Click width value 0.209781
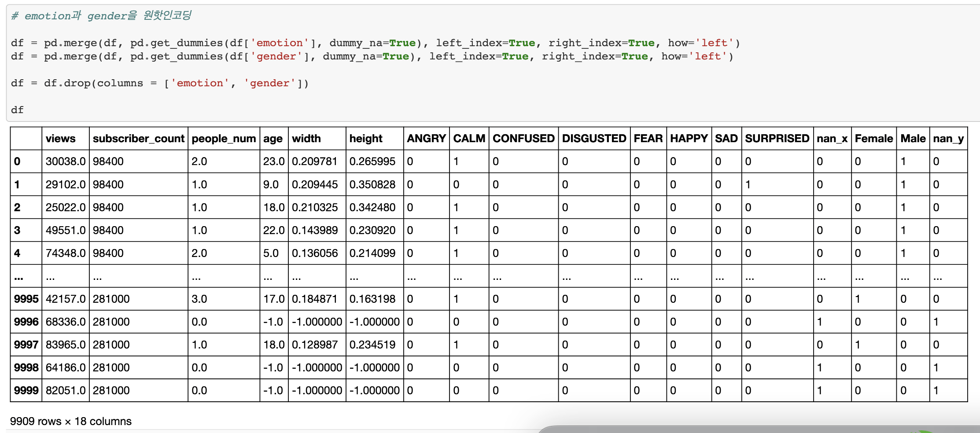This screenshot has width=980, height=433. [315, 161]
